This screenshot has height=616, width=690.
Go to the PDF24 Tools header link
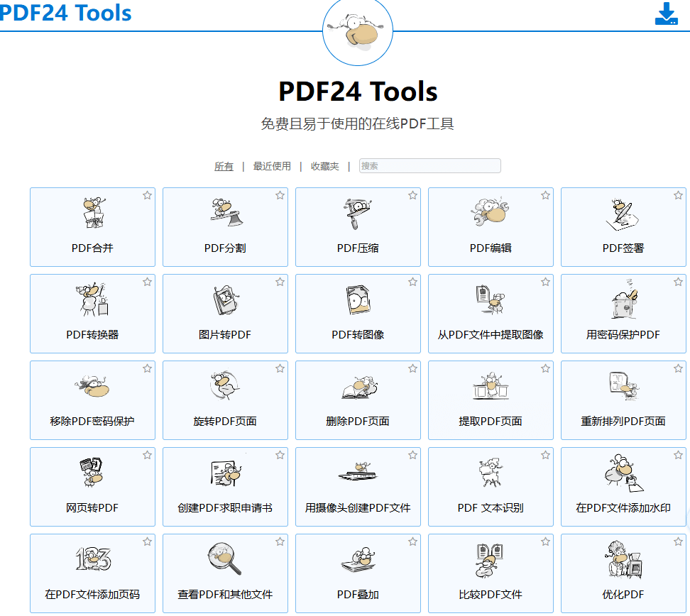tap(65, 12)
